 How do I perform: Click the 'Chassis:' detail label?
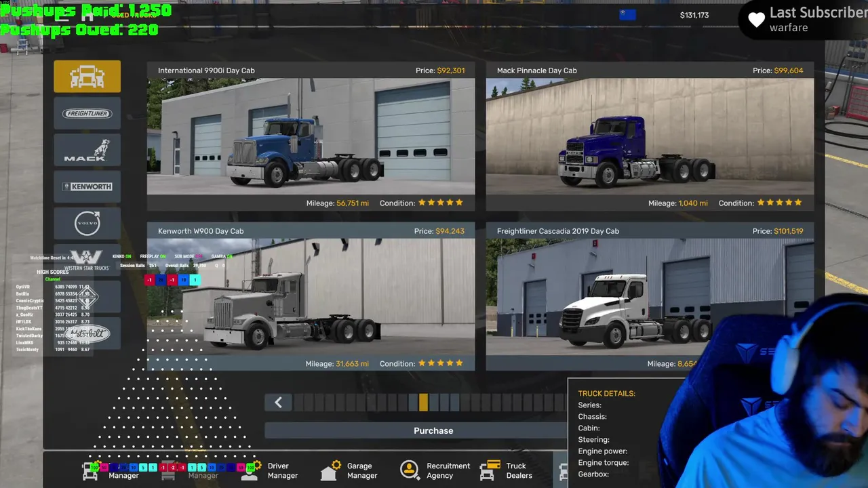(x=593, y=417)
